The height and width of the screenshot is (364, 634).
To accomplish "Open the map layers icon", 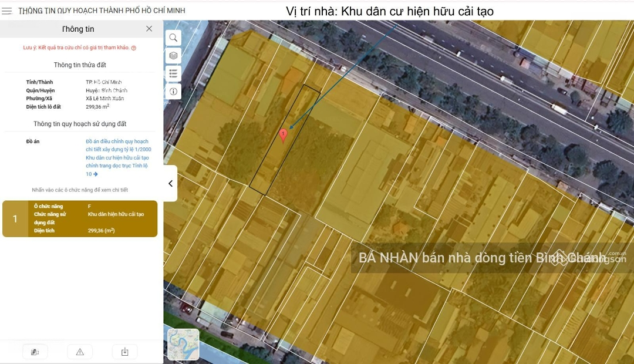I will [x=173, y=55].
